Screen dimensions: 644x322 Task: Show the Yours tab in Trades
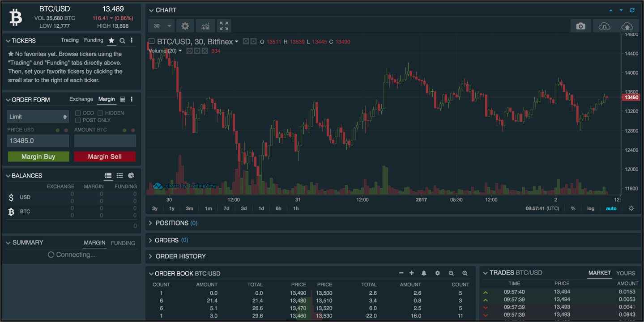[x=626, y=273]
